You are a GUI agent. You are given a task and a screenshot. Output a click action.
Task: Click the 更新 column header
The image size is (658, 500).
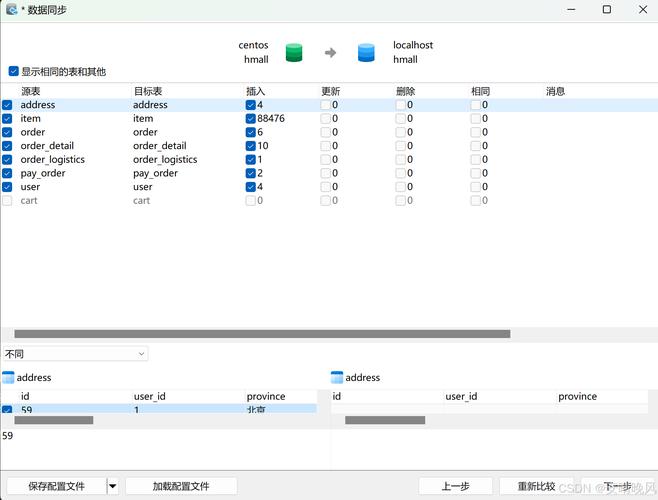331,91
